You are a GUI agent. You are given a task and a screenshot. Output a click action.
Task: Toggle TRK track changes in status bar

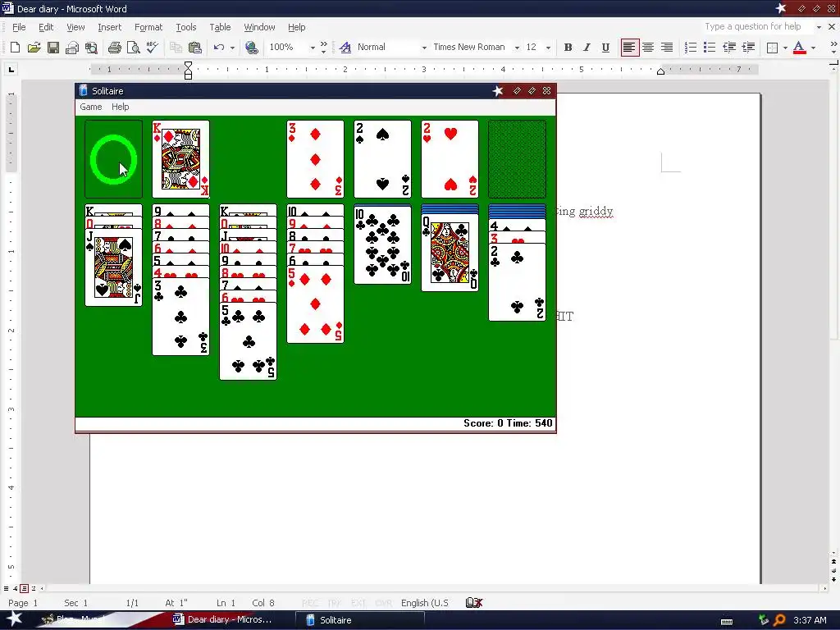(335, 603)
